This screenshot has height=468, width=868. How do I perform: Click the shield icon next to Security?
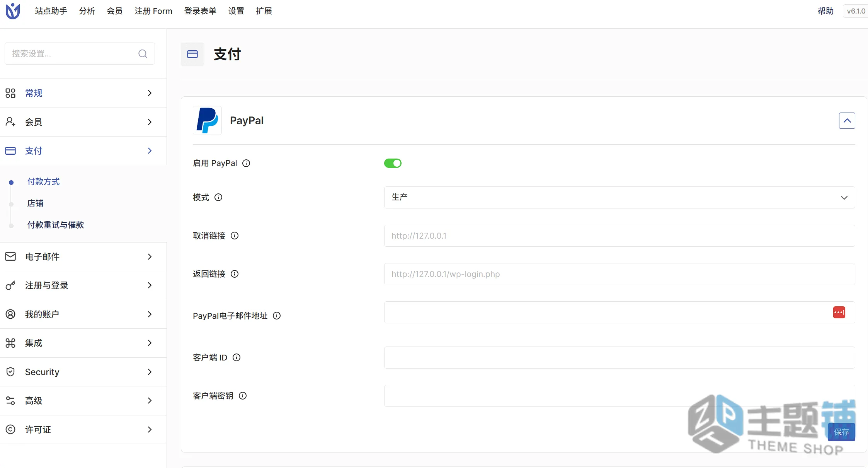pyautogui.click(x=10, y=372)
